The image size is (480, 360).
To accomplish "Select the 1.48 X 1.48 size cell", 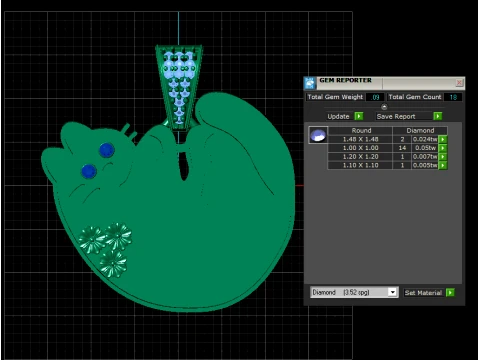I will click(x=360, y=139).
